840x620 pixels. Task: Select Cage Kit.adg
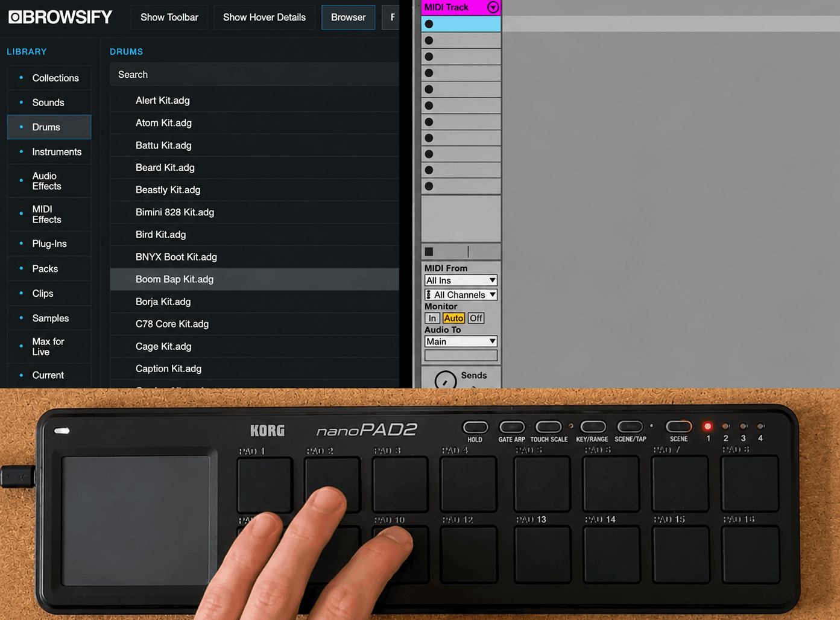pos(254,346)
